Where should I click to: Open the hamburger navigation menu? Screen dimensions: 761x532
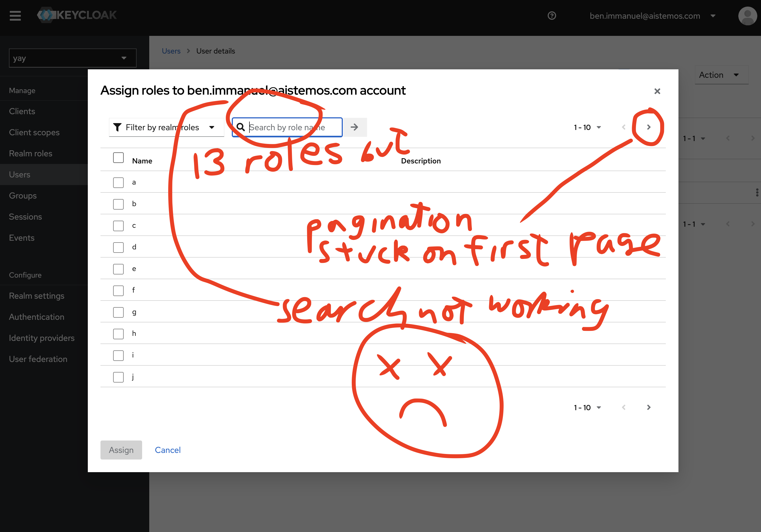(x=15, y=16)
